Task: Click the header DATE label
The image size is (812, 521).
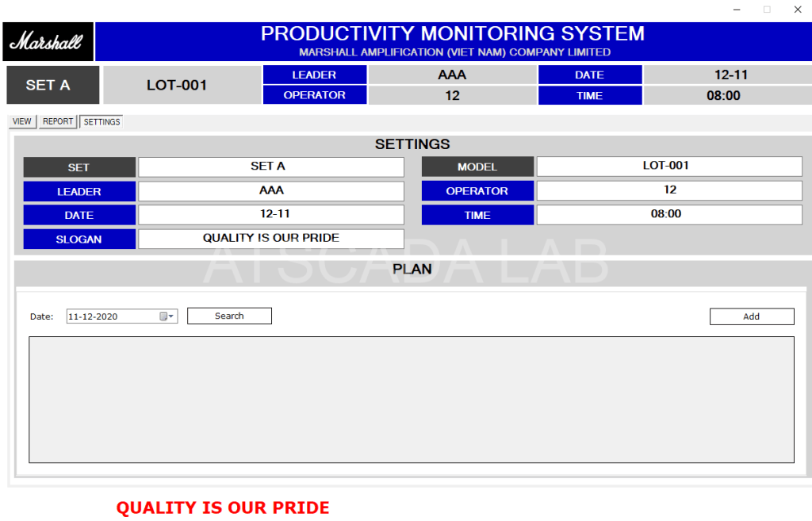Action: pos(590,75)
